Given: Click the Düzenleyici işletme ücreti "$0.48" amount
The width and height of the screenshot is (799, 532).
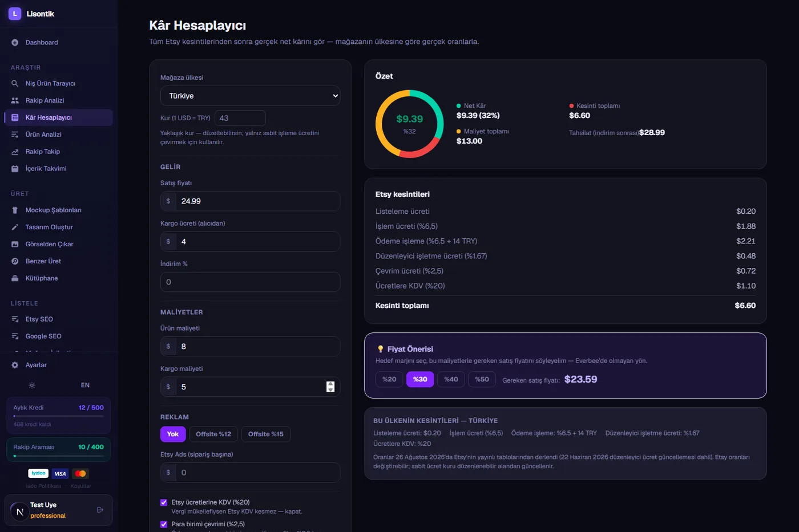Looking at the screenshot, I should (x=746, y=256).
